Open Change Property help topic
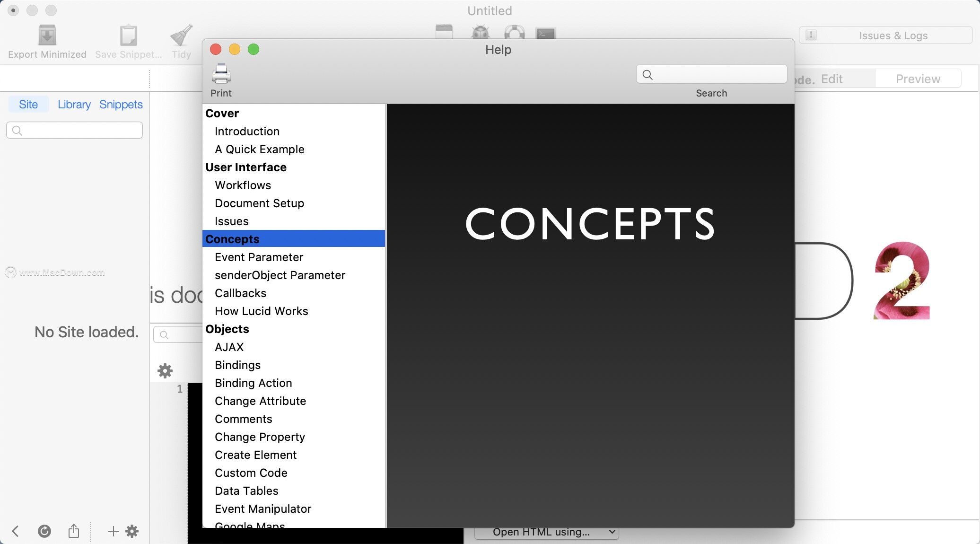The height and width of the screenshot is (544, 980). 260,437
